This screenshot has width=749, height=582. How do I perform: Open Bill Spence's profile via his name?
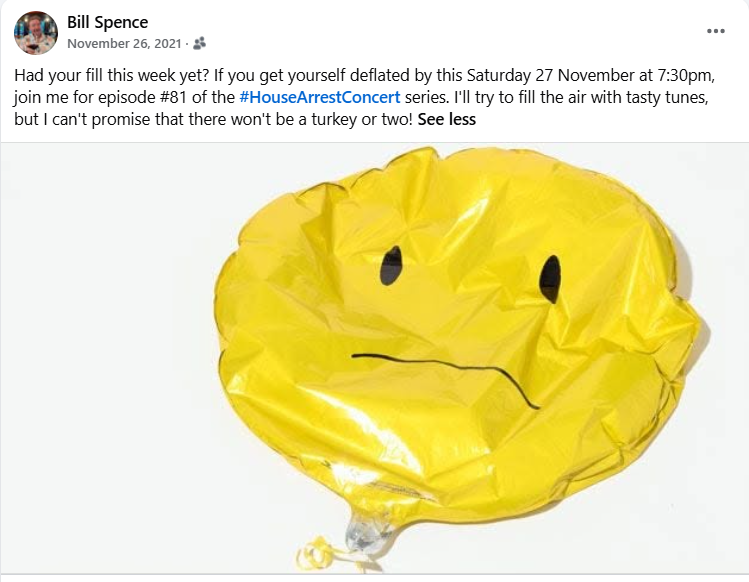(107, 22)
